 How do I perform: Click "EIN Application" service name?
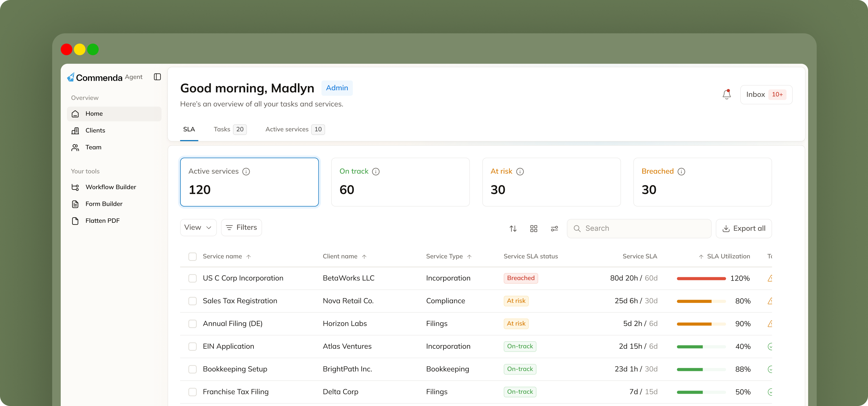(x=228, y=346)
